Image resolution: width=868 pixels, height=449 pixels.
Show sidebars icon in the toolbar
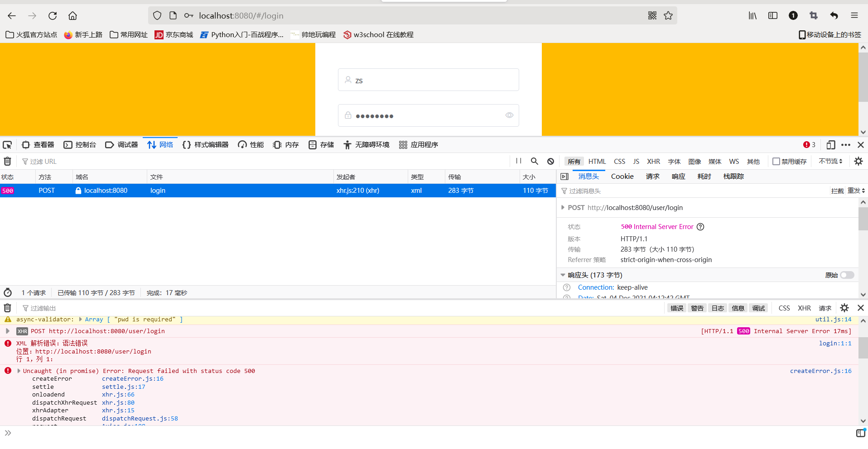point(773,15)
